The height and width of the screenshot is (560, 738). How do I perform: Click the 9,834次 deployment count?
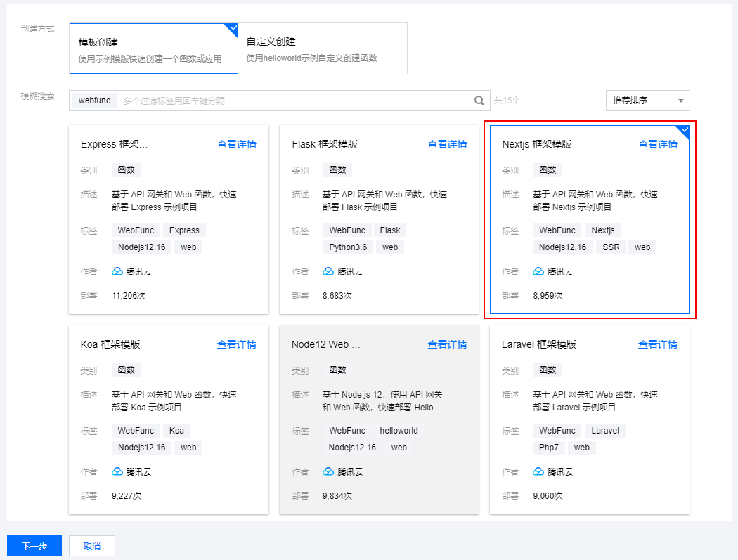[x=337, y=495]
